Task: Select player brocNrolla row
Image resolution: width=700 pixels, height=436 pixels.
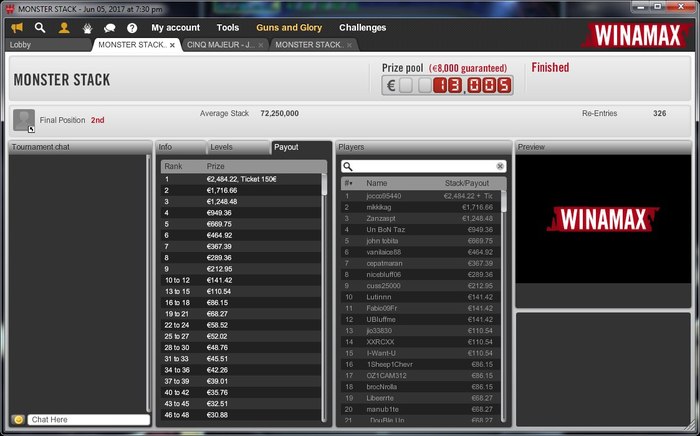Action: (421, 386)
